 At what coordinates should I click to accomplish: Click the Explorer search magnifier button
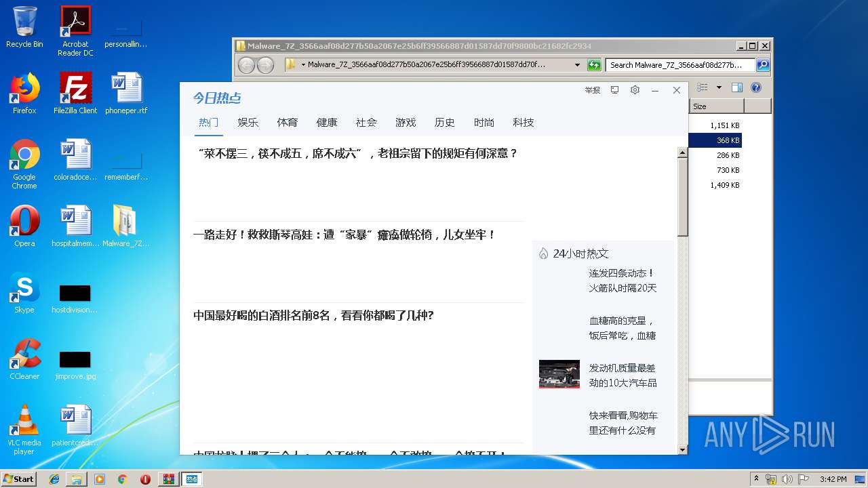pos(763,65)
